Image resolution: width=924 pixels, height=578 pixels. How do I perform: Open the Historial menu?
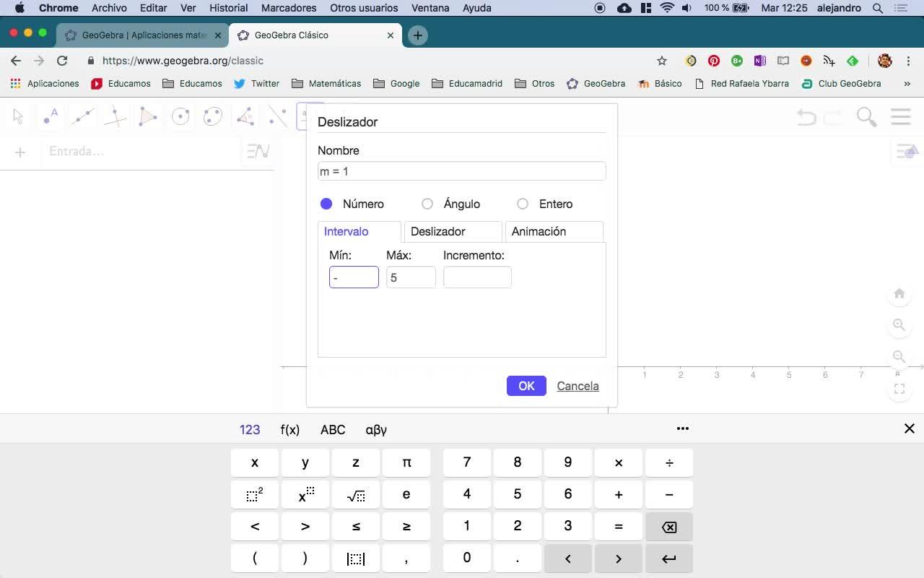pyautogui.click(x=228, y=8)
